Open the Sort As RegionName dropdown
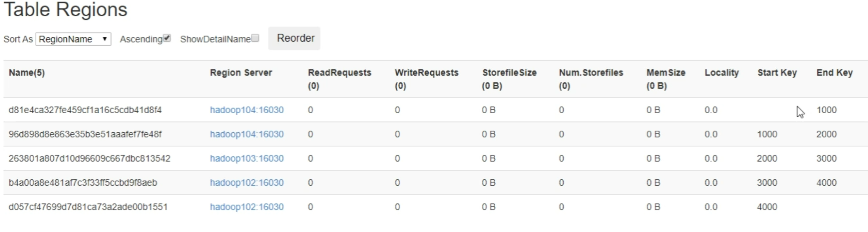Viewport: 868px width, 232px height. click(x=73, y=39)
